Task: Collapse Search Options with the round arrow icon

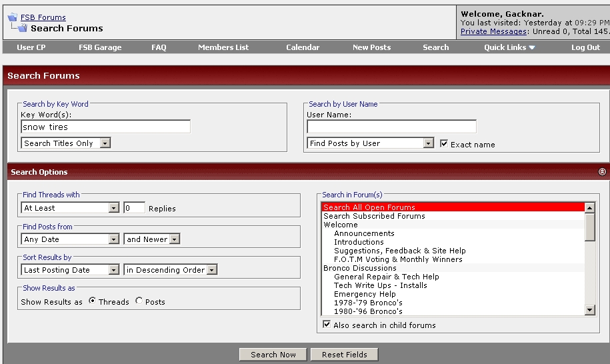Action: point(602,171)
